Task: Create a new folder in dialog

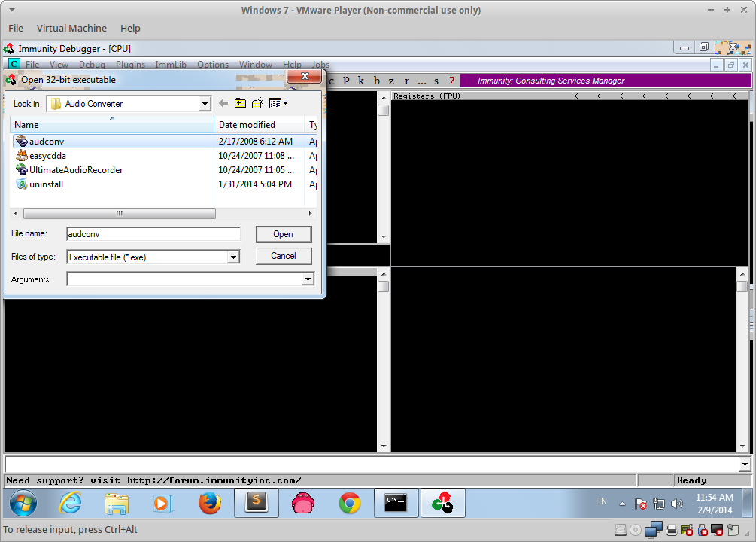Action: coord(258,103)
